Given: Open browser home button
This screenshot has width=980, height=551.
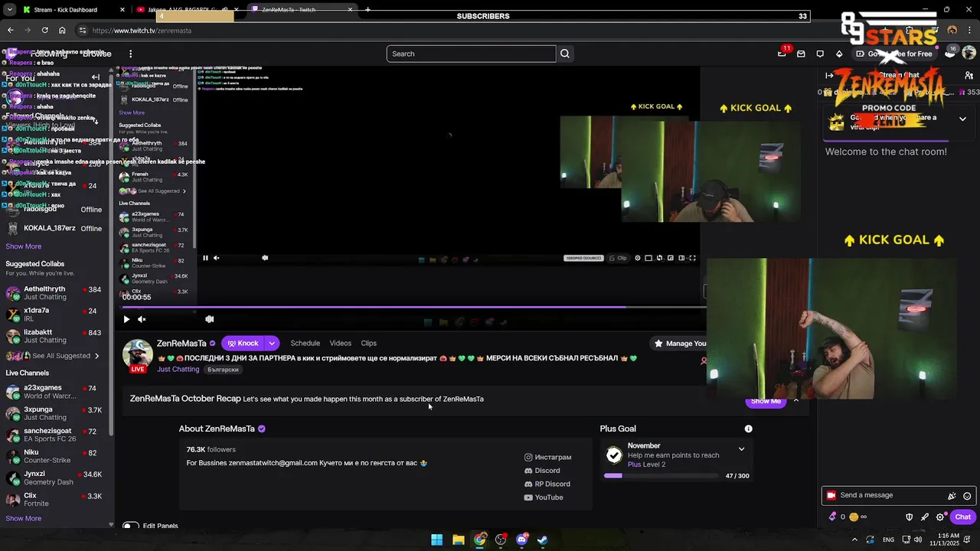Looking at the screenshot, I should 62,31.
